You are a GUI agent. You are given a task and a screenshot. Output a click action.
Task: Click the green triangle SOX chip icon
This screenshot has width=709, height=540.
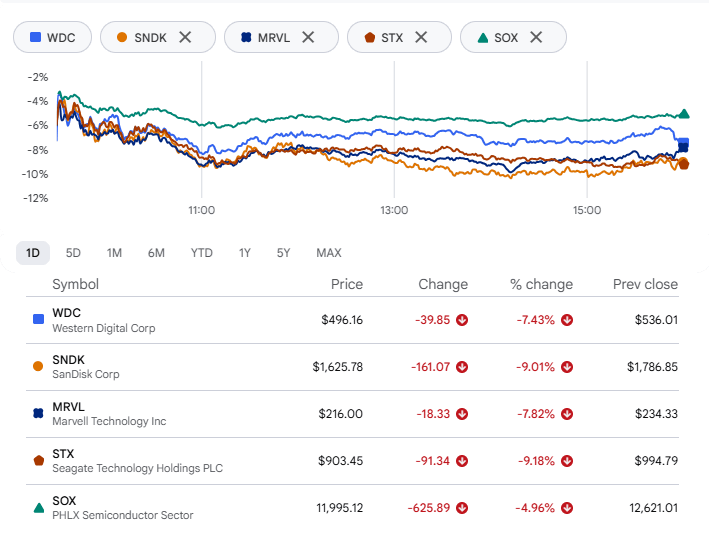pyautogui.click(x=483, y=38)
